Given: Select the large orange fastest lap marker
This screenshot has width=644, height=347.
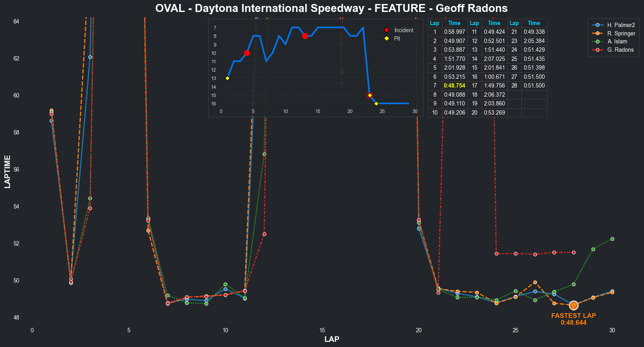Looking at the screenshot, I should 574,305.
